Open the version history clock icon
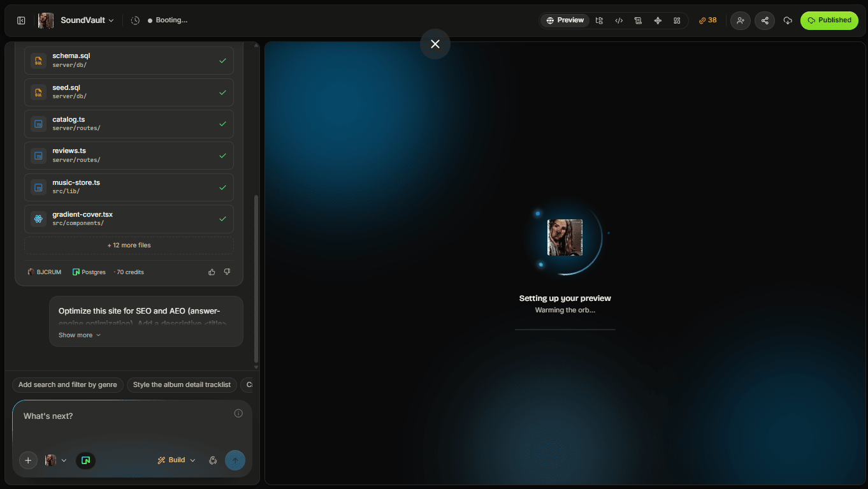The image size is (868, 489). [x=135, y=20]
